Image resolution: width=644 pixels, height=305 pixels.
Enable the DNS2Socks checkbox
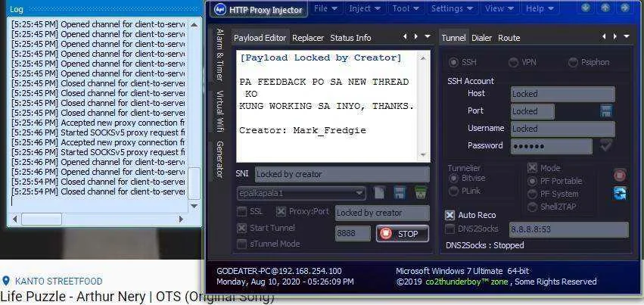pyautogui.click(x=450, y=229)
